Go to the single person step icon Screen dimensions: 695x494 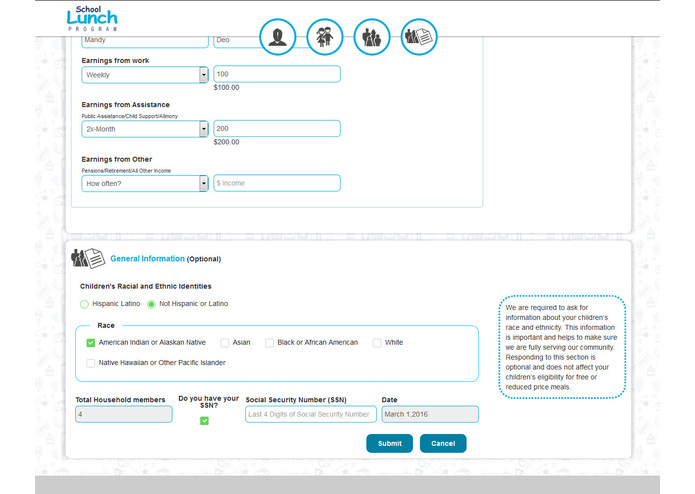[x=278, y=37]
